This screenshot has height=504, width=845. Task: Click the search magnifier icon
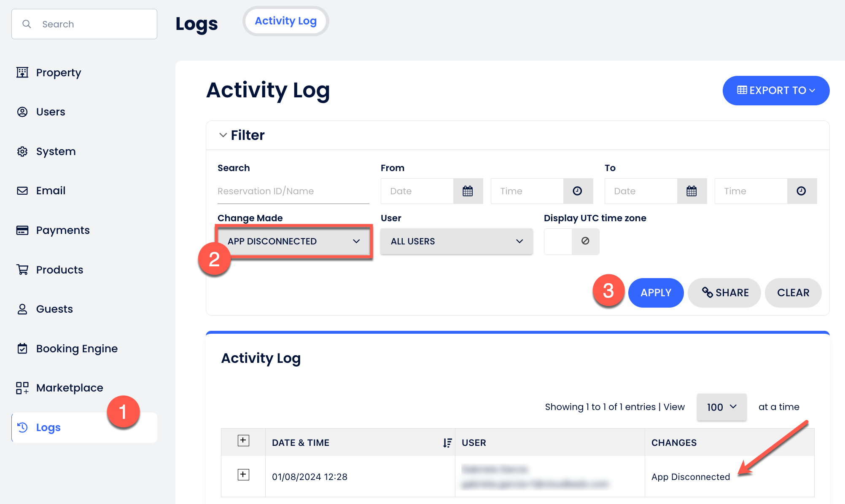pos(27,24)
